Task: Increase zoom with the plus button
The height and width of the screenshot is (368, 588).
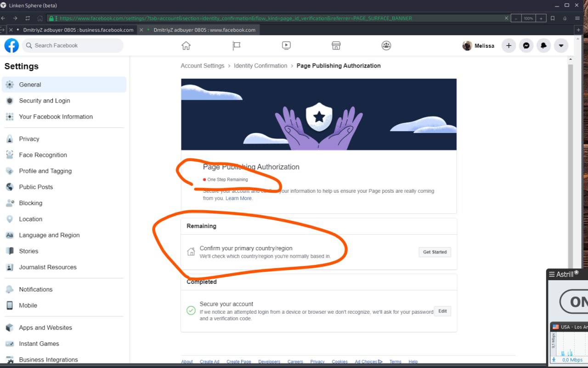Action: [x=541, y=18]
